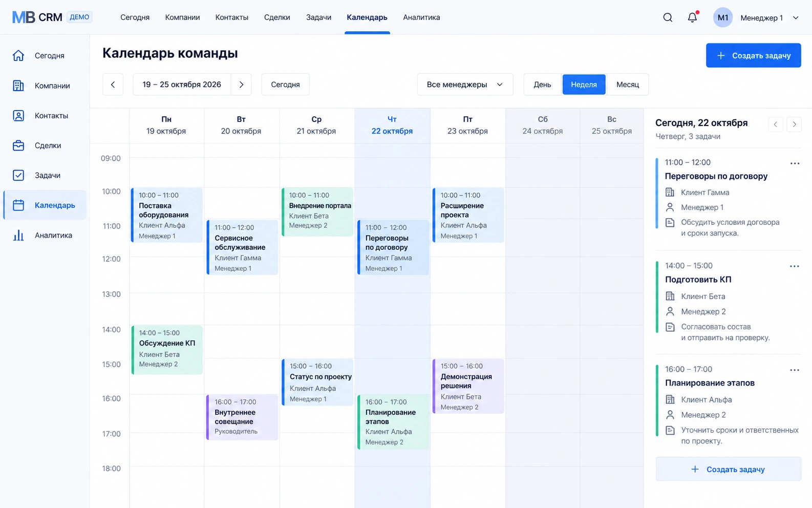Open notifications bell
This screenshot has width=812, height=508.
(692, 17)
